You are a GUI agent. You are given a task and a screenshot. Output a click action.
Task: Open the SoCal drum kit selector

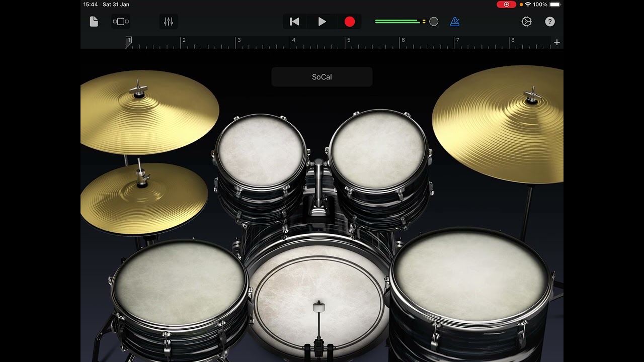(x=322, y=77)
